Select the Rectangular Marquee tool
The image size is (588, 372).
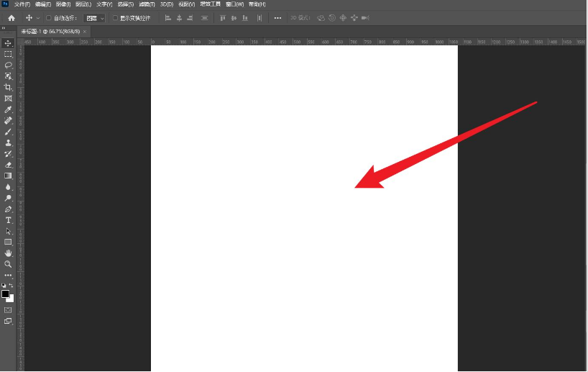pyautogui.click(x=8, y=55)
